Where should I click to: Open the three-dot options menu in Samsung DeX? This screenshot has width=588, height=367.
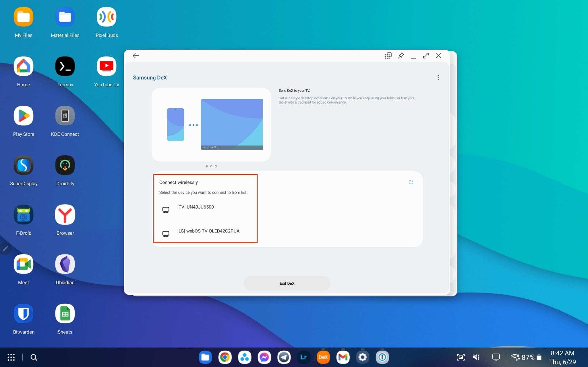(x=438, y=77)
